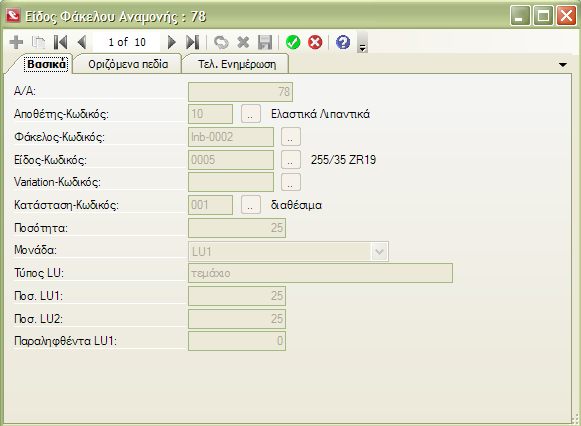Open the Τελ. Ενημέρωση tab
The width and height of the screenshot is (581, 426).
[x=237, y=64]
